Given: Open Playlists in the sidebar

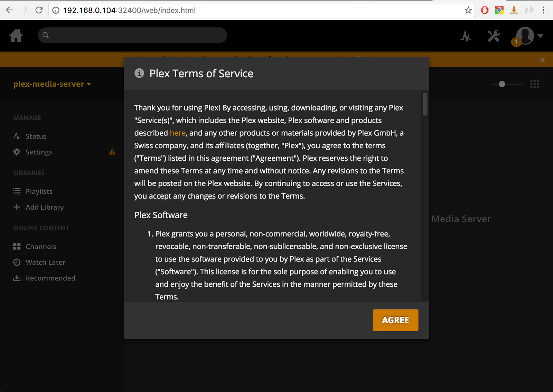Looking at the screenshot, I should coord(39,191).
